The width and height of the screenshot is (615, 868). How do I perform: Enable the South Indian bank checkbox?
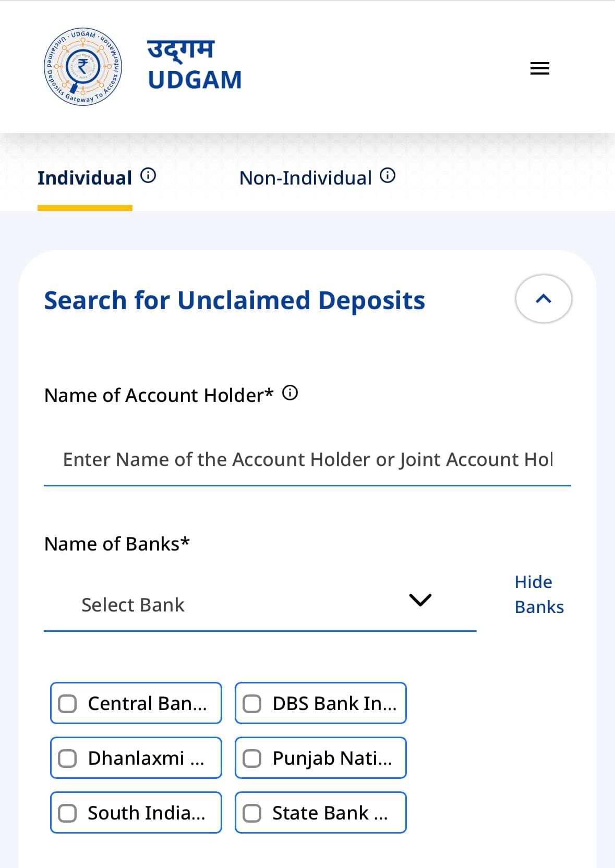coord(67,813)
